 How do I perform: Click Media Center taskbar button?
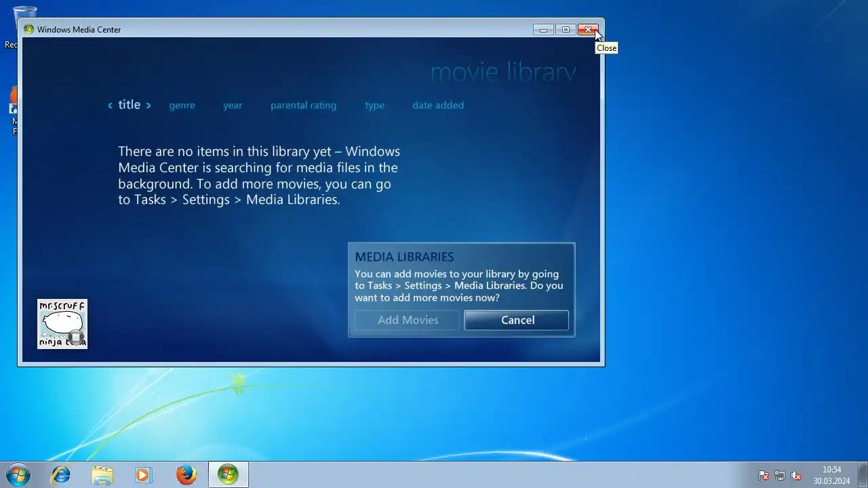[228, 474]
